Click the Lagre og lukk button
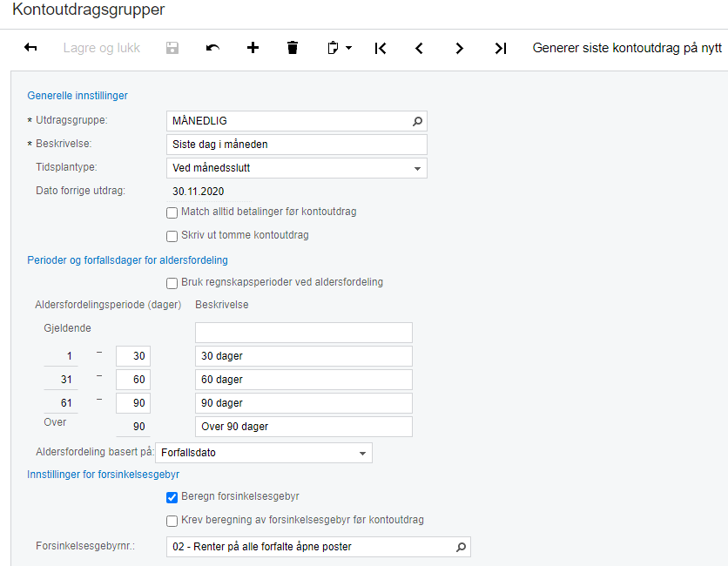728x566 pixels. (101, 48)
